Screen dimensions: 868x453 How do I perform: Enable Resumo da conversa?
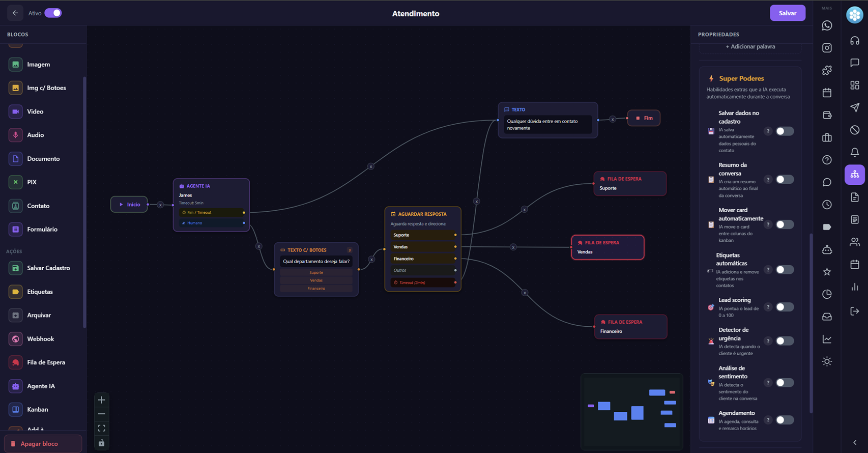point(785,180)
